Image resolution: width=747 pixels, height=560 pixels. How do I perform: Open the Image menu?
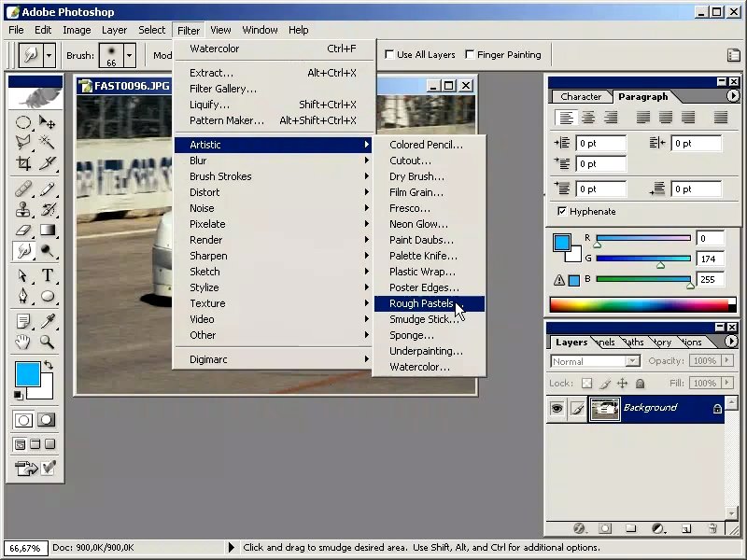(77, 30)
